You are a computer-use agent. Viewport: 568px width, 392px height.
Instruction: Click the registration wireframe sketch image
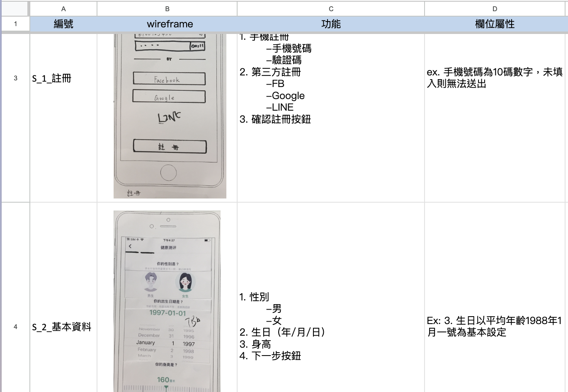(170, 116)
